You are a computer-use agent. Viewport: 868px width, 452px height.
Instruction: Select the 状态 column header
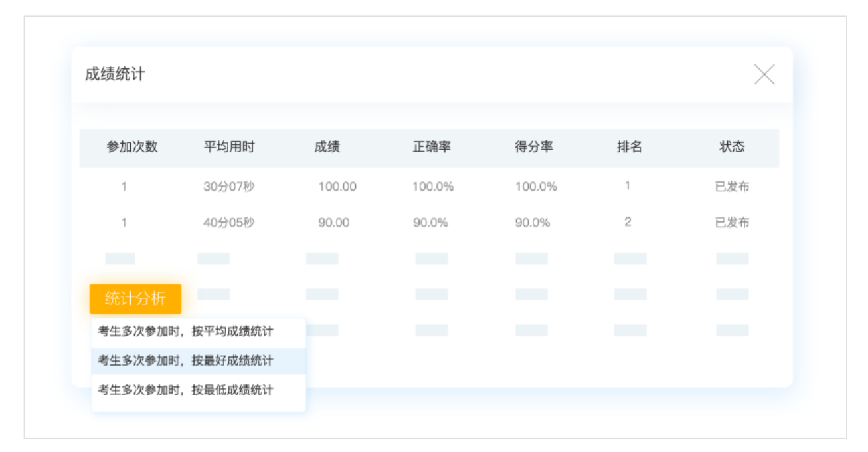pyautogui.click(x=732, y=147)
